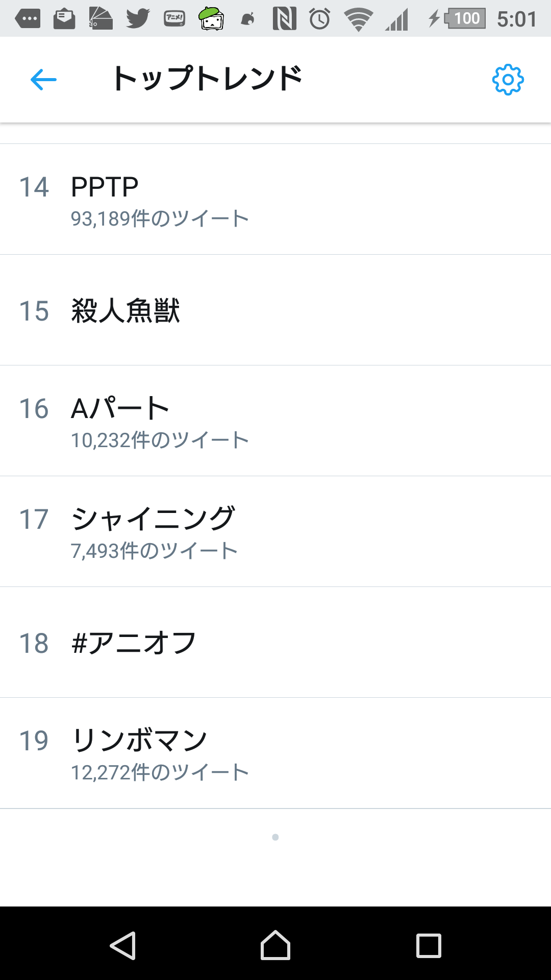
Task: Open hashtag #アニオフ trend
Action: tap(134, 643)
